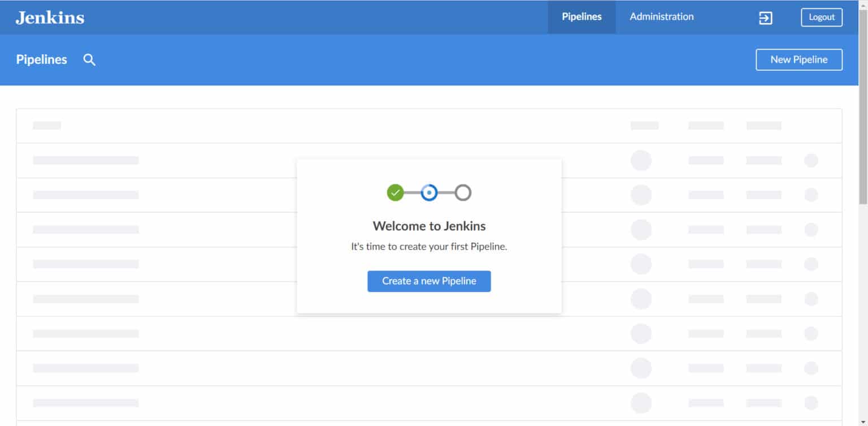Click the scroll-down arrow at the scrollbar bottom

[864, 421]
